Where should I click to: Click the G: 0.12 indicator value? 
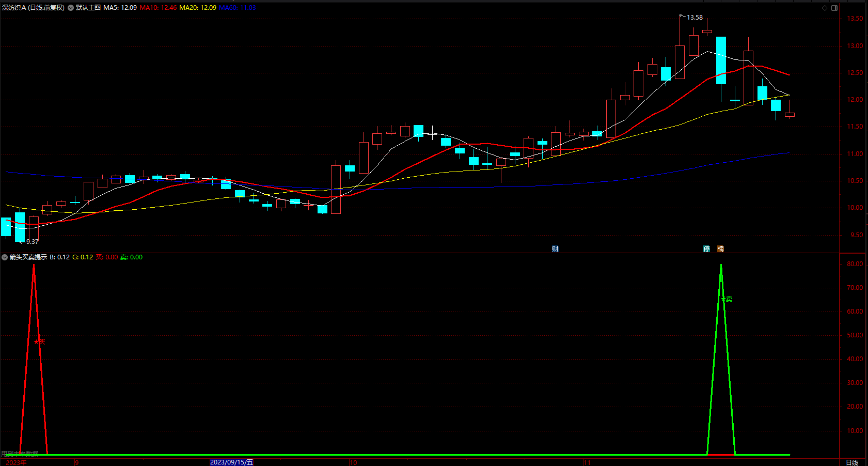pyautogui.click(x=83, y=257)
